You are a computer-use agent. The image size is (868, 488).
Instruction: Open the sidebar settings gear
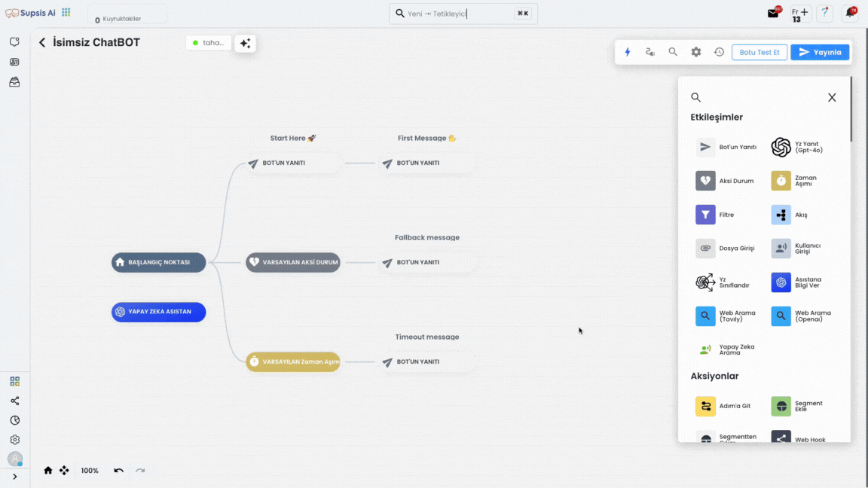(x=15, y=440)
